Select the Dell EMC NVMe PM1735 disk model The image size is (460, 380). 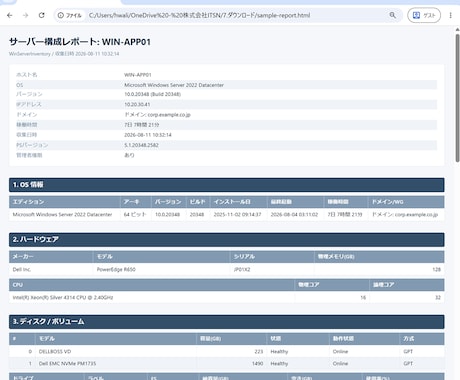(67, 363)
